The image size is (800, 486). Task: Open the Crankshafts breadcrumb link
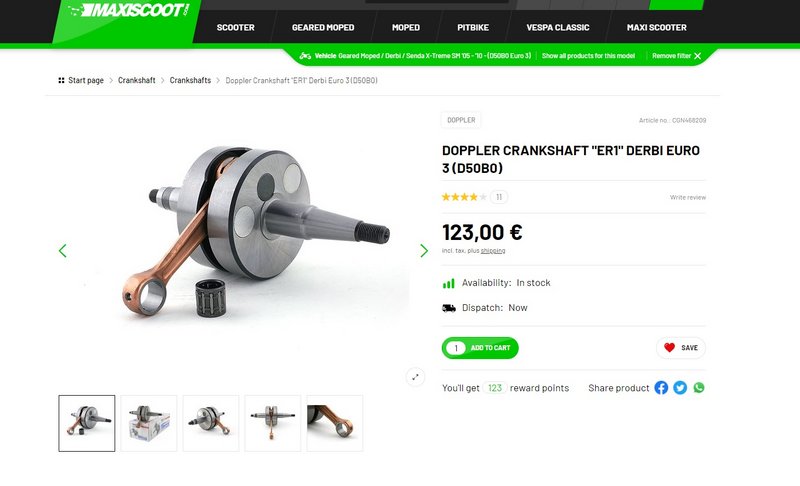coord(190,80)
